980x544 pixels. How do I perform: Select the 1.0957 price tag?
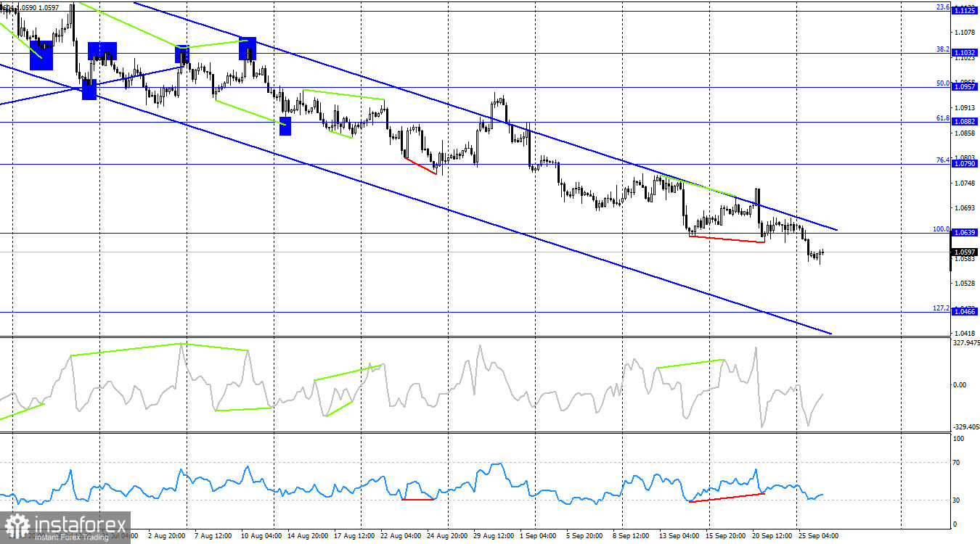[x=965, y=88]
